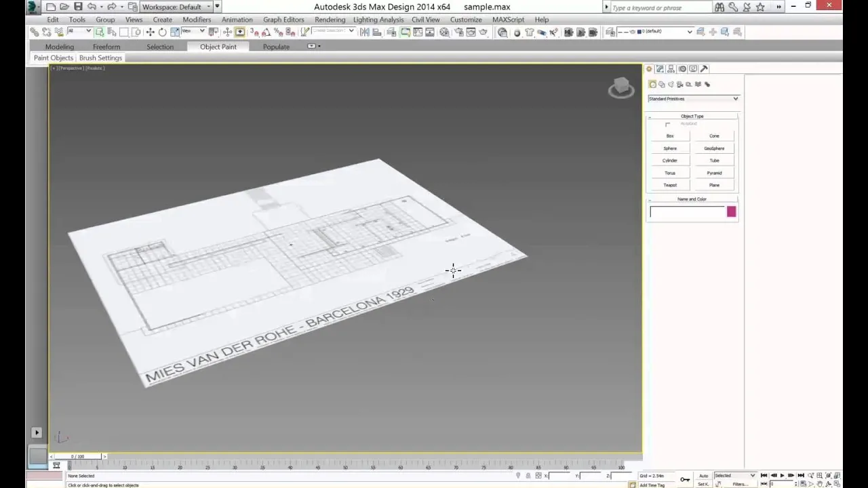The height and width of the screenshot is (488, 868).
Task: Open a file with the Open File folder icon
Action: [x=64, y=7]
